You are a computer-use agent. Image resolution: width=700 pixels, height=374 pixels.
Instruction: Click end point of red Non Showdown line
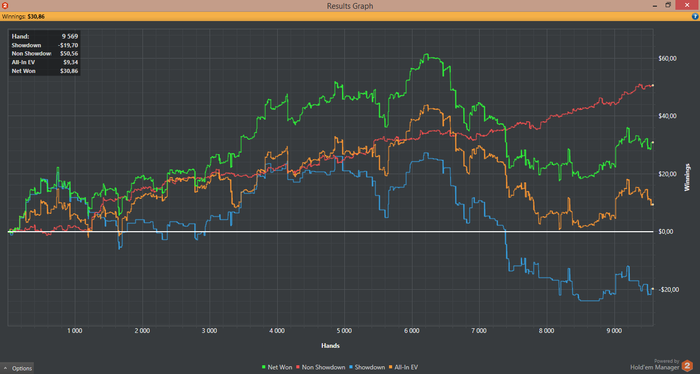(x=653, y=85)
